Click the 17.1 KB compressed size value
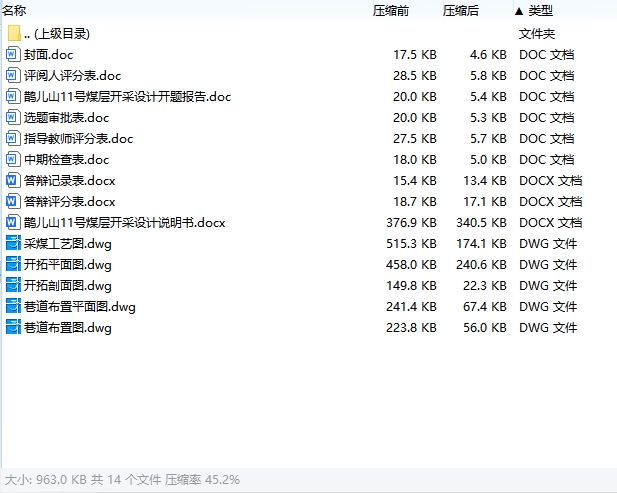 click(x=485, y=202)
